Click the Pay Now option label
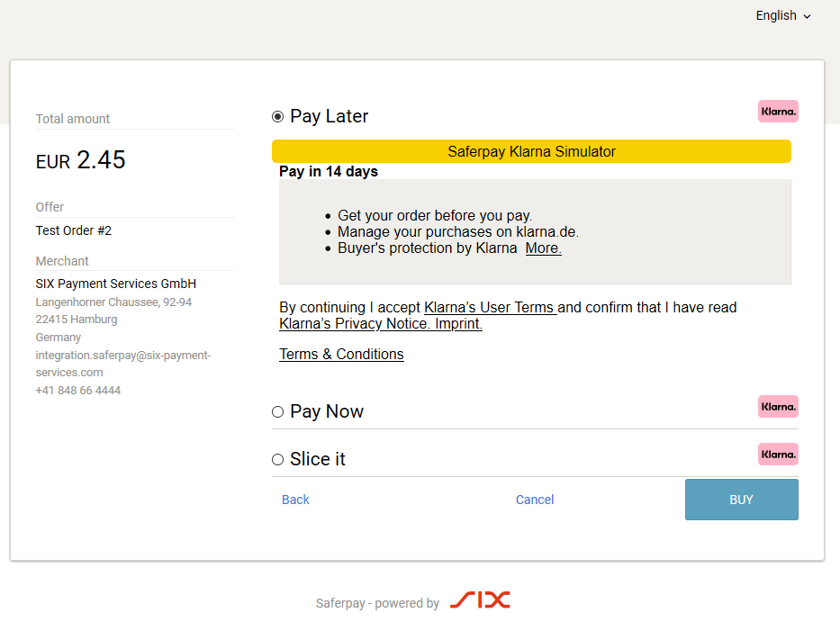840x622 pixels. tap(327, 411)
